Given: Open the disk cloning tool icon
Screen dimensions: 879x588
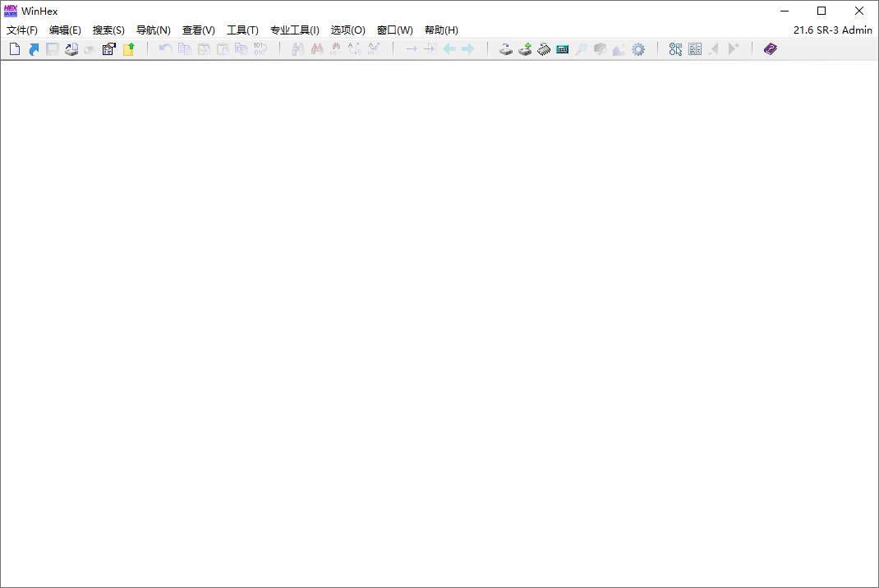Looking at the screenshot, I should tap(525, 48).
